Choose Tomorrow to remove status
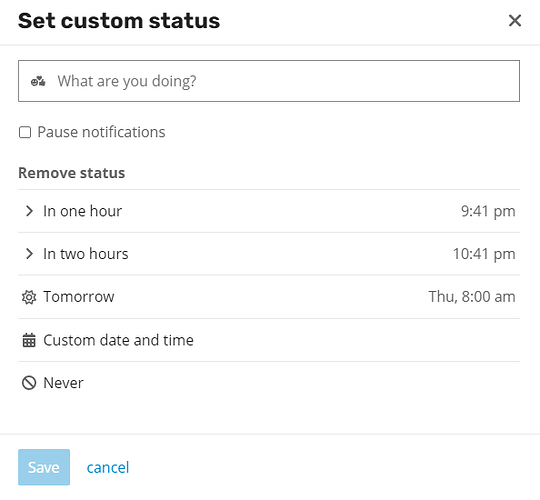540x500 pixels. coord(269,297)
